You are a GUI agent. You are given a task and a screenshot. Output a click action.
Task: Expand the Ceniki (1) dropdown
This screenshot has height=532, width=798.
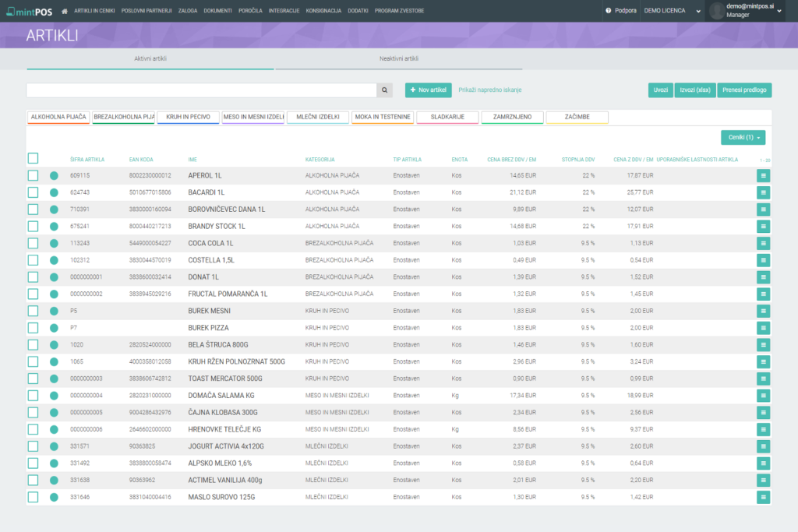(x=743, y=137)
